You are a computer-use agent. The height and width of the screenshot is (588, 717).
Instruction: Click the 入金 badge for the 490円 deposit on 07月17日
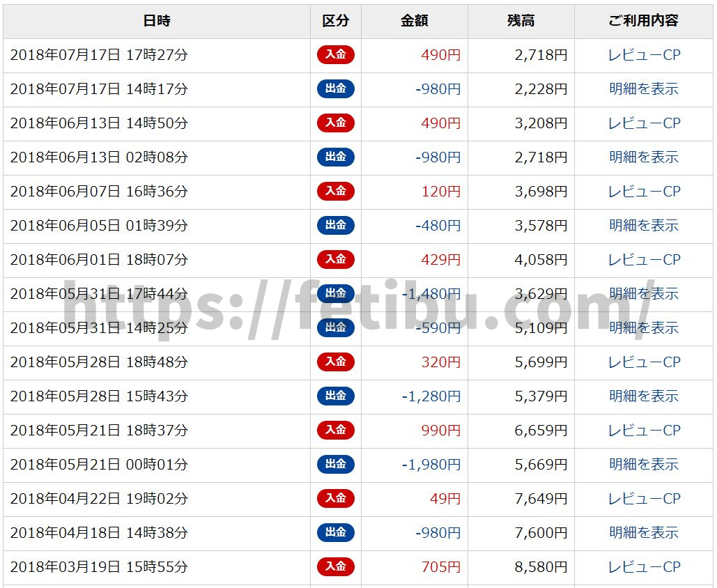click(x=335, y=55)
